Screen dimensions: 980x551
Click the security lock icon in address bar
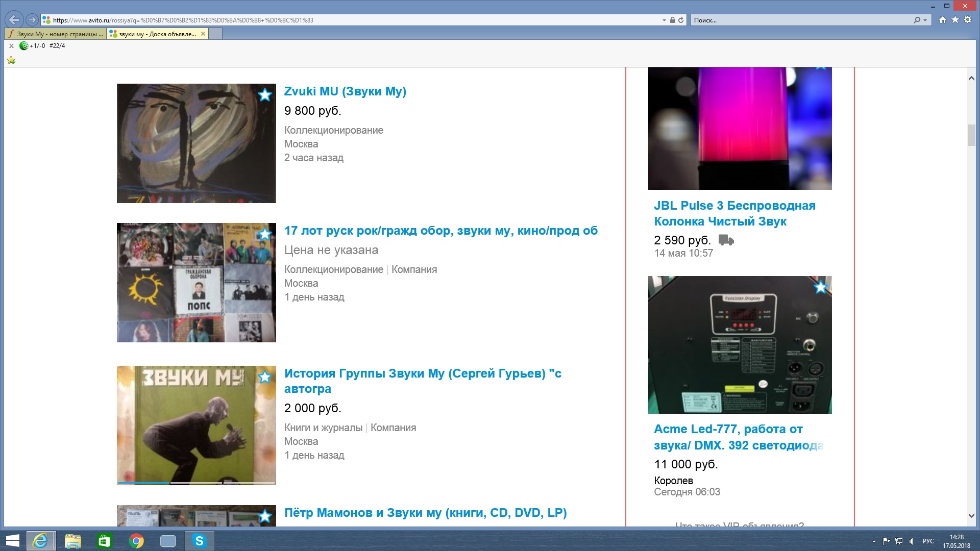tap(673, 20)
